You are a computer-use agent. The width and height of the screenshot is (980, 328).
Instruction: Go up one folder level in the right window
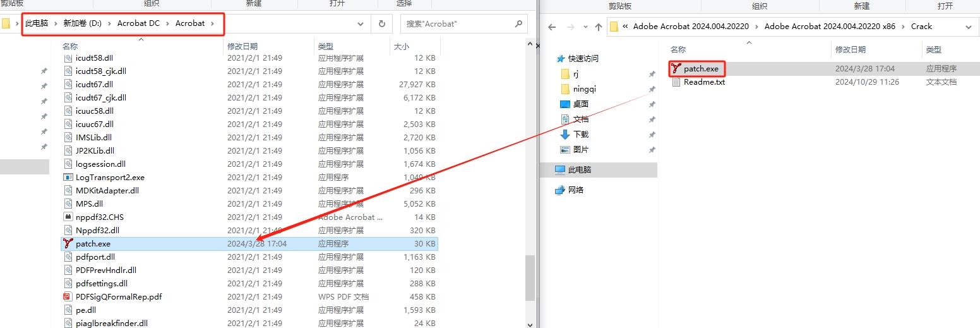pos(597,27)
